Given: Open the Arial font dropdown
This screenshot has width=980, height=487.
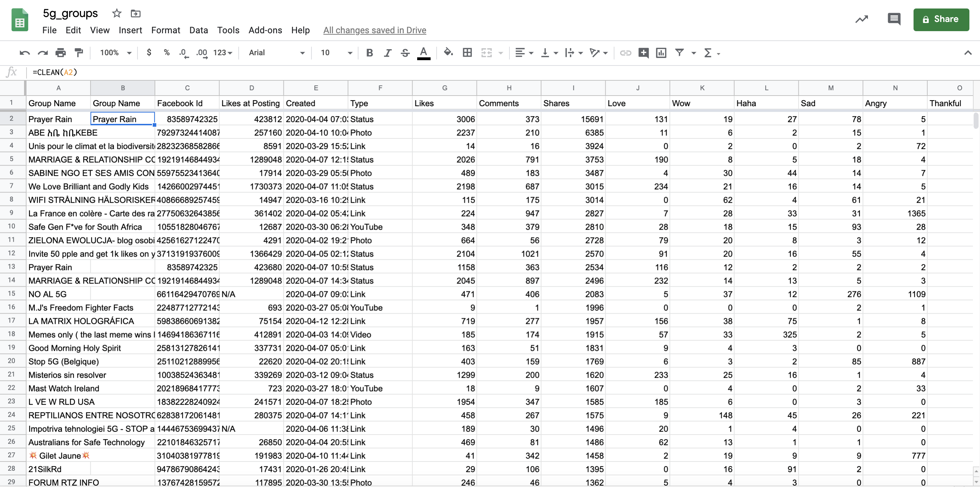Looking at the screenshot, I should [276, 53].
